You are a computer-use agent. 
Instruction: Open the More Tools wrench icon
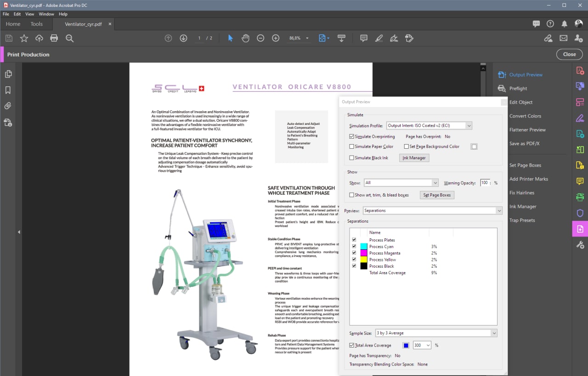[580, 245]
